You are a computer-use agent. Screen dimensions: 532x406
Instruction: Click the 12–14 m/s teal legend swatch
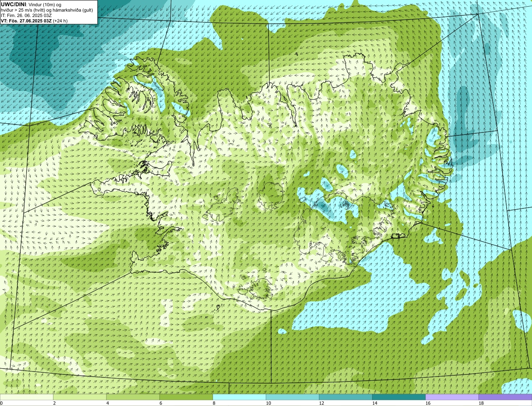coord(346,397)
